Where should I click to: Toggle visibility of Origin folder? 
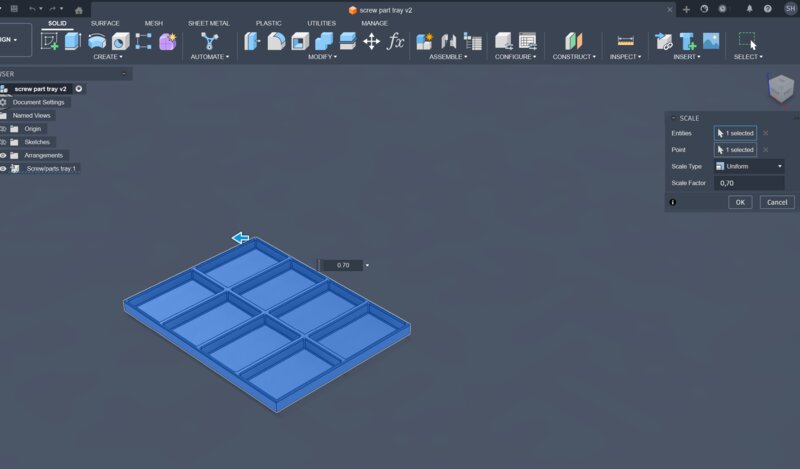pos(3,129)
